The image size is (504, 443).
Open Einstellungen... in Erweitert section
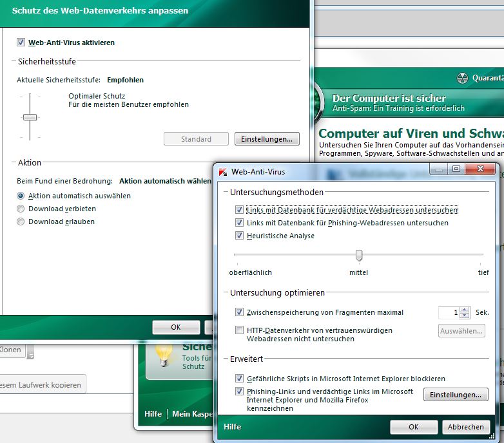(456, 395)
